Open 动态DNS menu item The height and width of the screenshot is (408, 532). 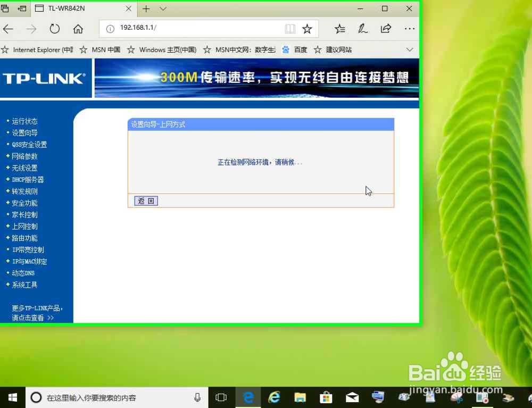(23, 273)
